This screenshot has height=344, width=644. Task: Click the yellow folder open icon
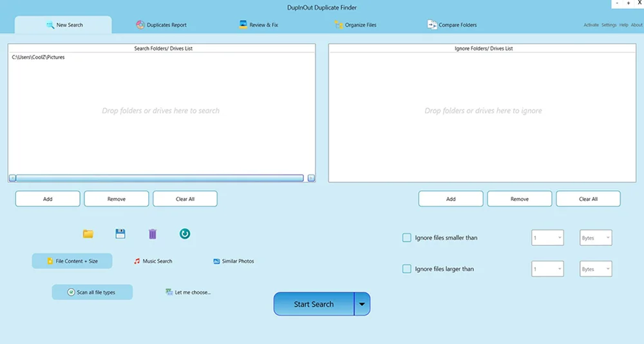[x=88, y=234]
